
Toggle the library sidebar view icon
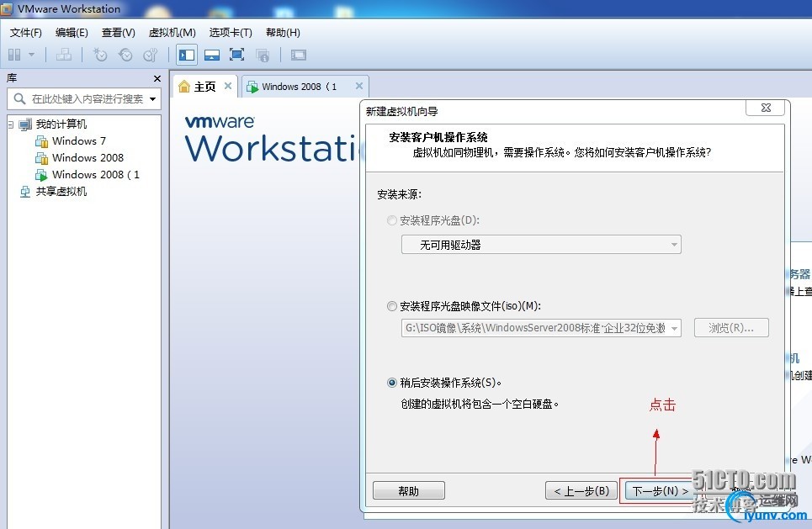pyautogui.click(x=187, y=55)
